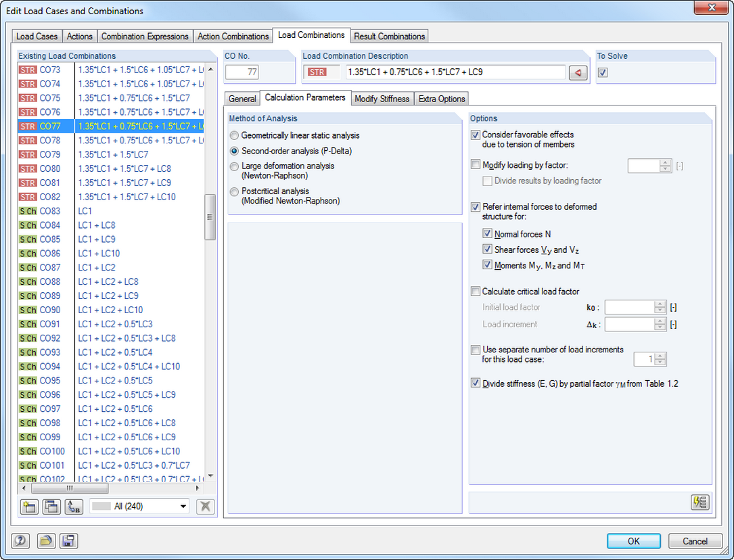Toggle Divide stiffness by partial factor checkbox
Image resolution: width=734 pixels, height=560 pixels.
tap(476, 383)
